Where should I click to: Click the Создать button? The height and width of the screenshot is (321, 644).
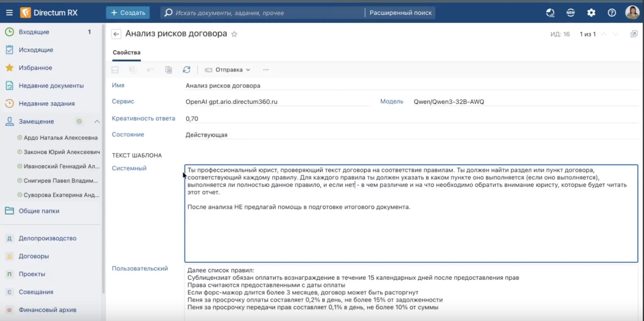pyautogui.click(x=128, y=13)
